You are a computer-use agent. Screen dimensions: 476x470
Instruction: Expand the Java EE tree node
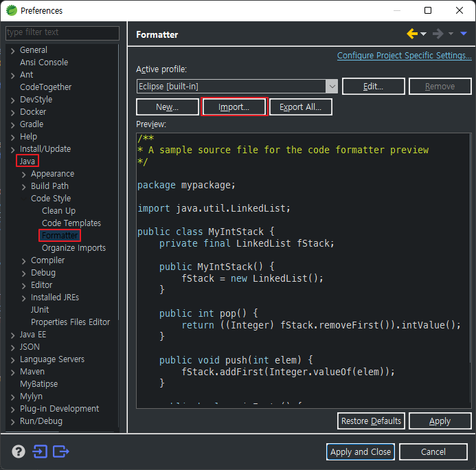click(13, 335)
